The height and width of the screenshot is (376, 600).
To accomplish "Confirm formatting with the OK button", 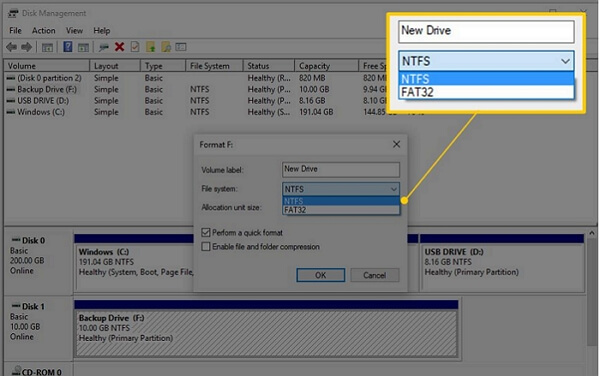I will point(321,275).
